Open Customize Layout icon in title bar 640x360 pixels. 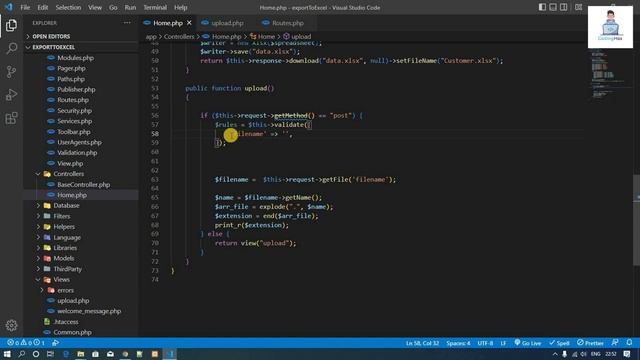[x=578, y=7]
